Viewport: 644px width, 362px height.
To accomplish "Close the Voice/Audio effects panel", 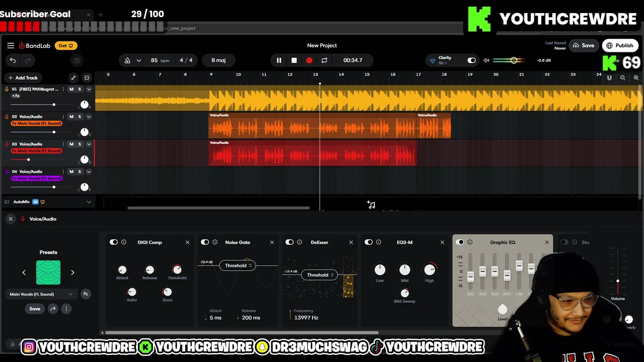I will (11, 219).
